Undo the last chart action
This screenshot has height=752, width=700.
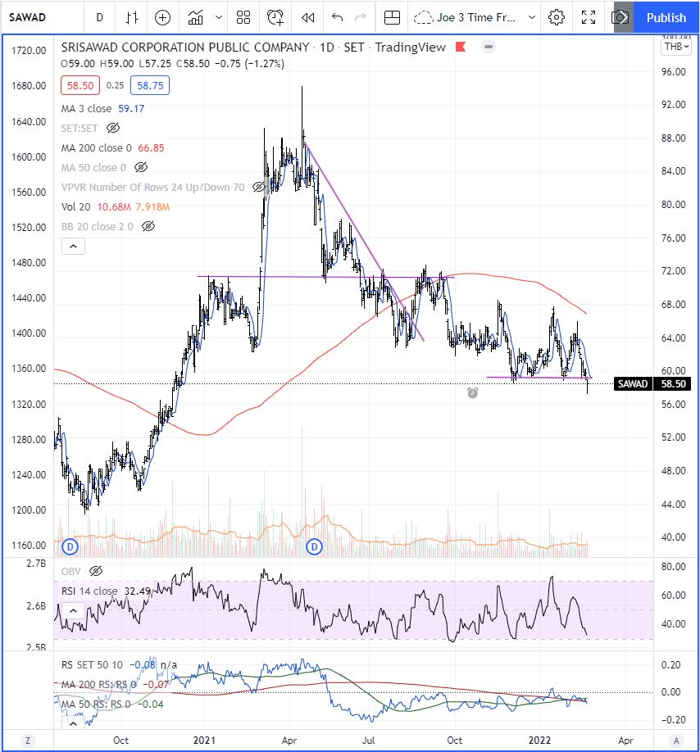pyautogui.click(x=337, y=18)
